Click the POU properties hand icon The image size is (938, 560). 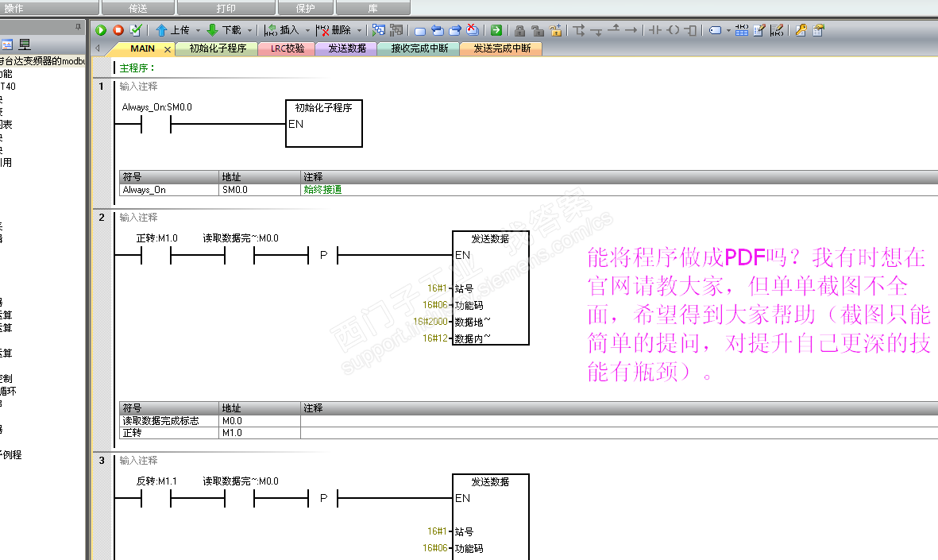(818, 30)
